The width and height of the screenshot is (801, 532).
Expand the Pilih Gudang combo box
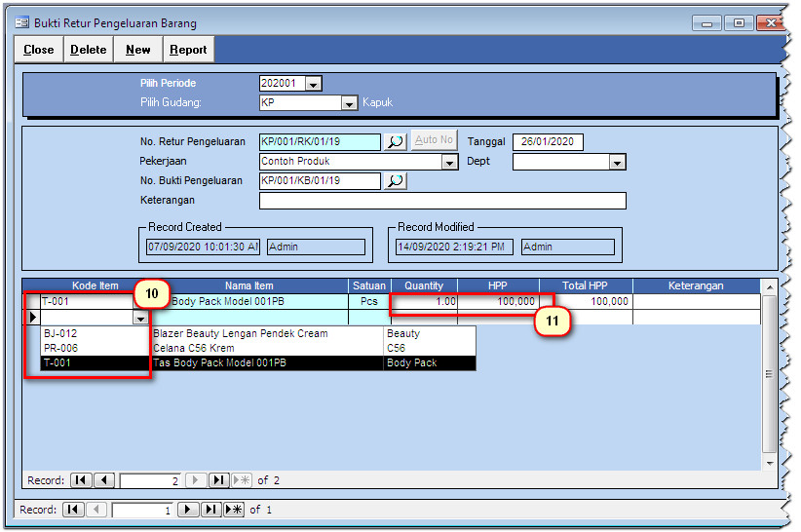(x=350, y=103)
